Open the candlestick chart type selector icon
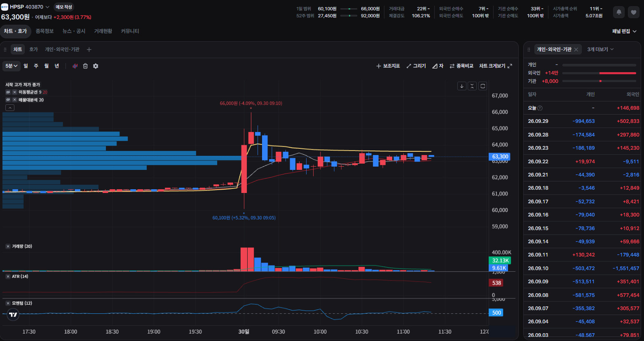This screenshot has width=644, height=341. click(75, 66)
